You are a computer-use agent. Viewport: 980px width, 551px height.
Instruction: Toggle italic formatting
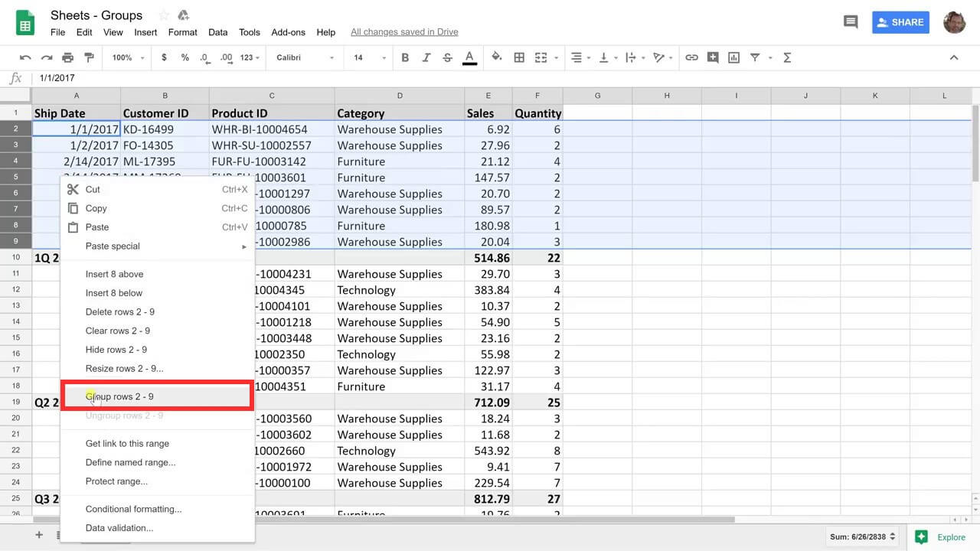pyautogui.click(x=426, y=57)
